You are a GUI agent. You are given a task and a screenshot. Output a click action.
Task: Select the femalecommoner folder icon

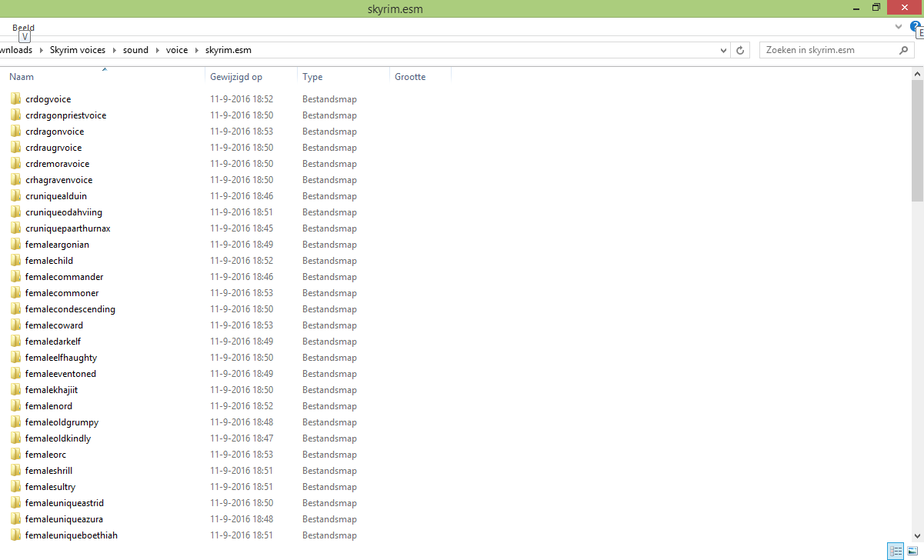(x=15, y=293)
